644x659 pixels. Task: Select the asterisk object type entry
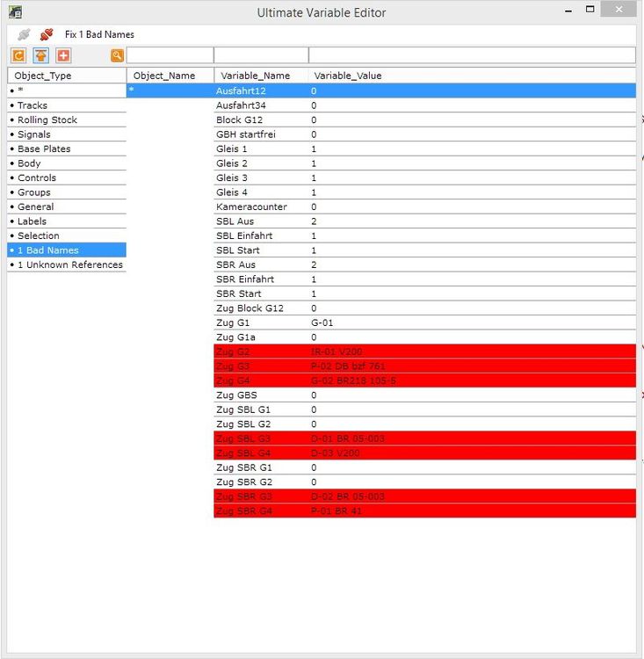click(67, 91)
